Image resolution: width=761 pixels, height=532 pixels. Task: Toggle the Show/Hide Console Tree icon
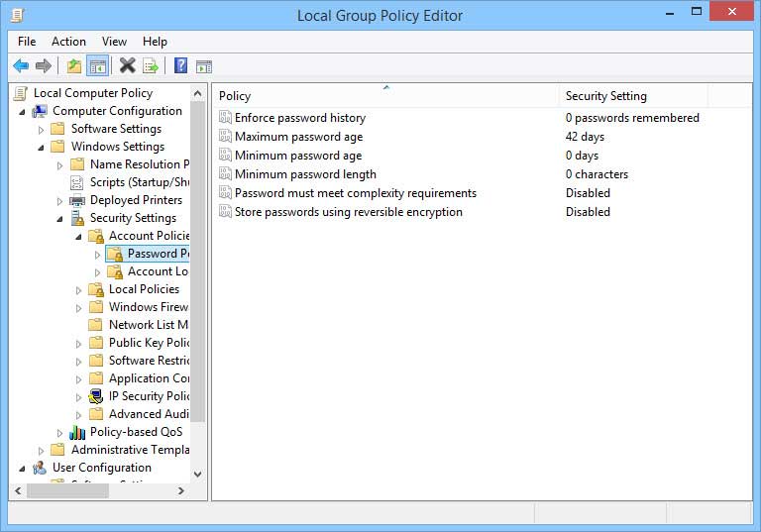98,66
